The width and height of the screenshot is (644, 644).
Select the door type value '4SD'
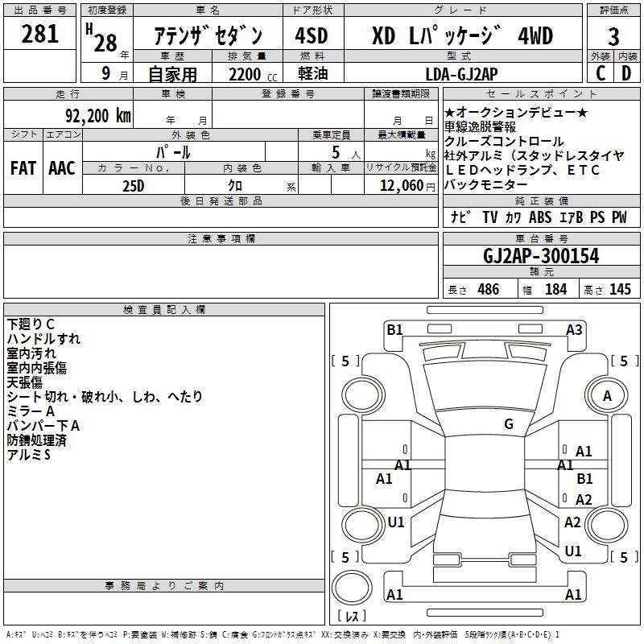tap(312, 35)
